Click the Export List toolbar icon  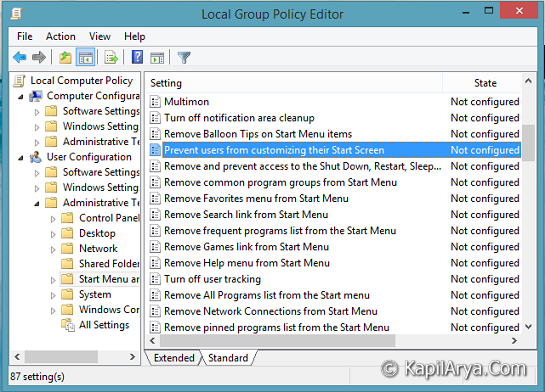pos(111,57)
